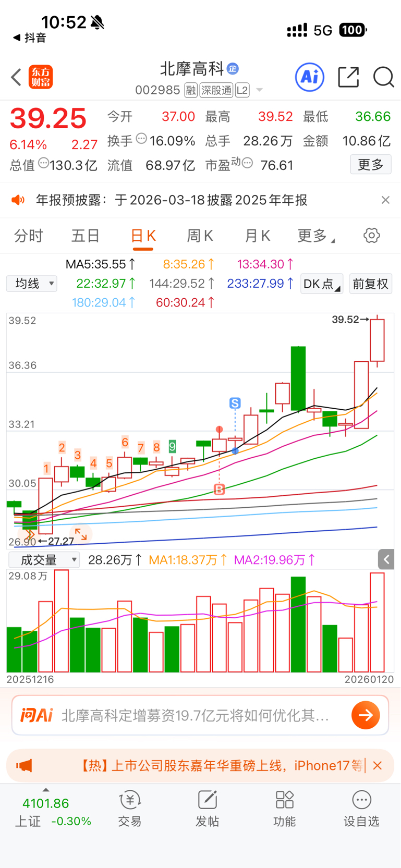Tap the share icon

348,77
